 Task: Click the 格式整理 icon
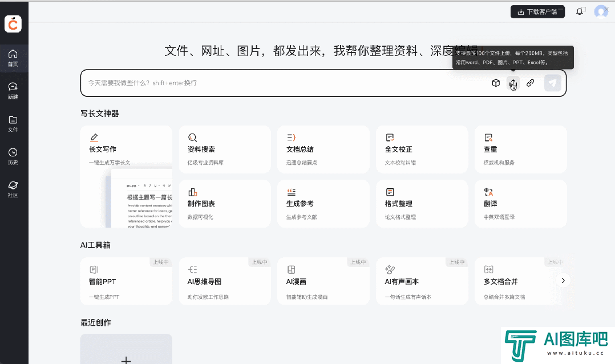tap(390, 192)
